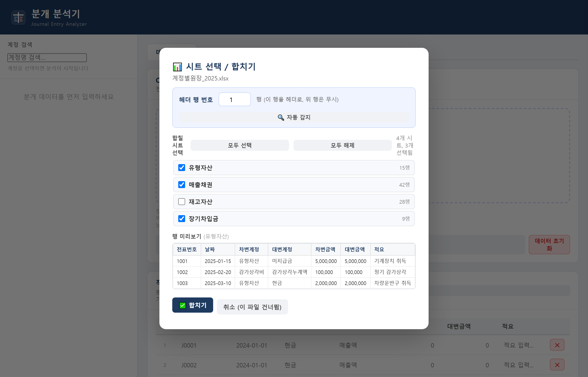Uncheck the 유형자산 sheet checkbox
Viewport: 588px width, 377px height.
(x=181, y=168)
